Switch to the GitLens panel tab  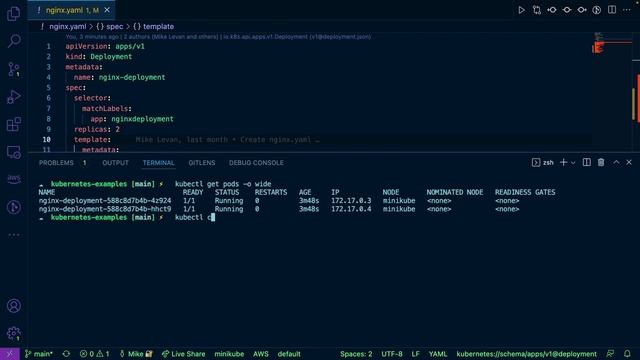202,163
